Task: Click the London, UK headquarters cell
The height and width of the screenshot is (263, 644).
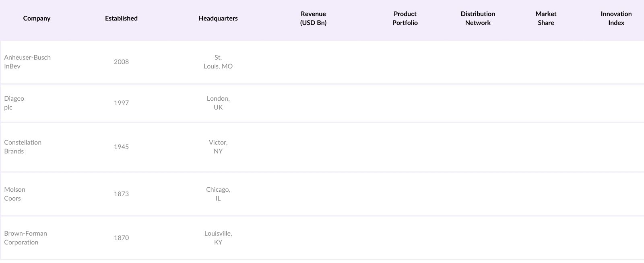Action: point(218,103)
